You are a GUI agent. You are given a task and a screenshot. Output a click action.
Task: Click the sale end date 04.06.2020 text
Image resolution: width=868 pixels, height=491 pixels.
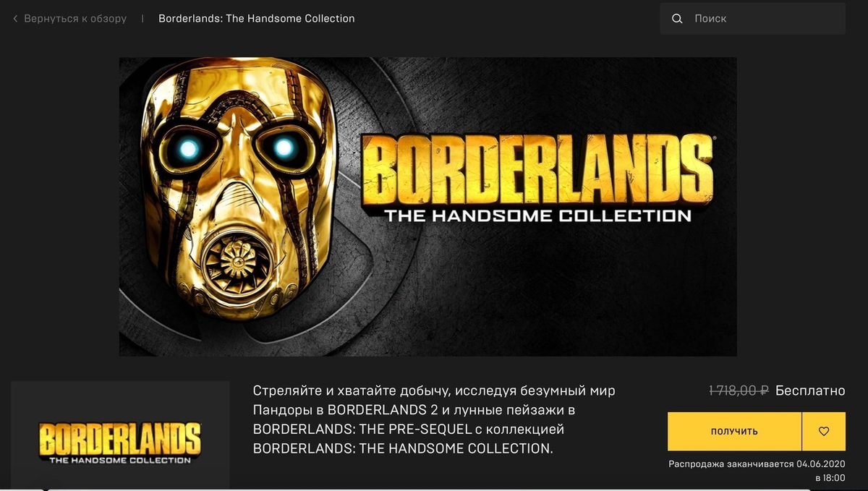pos(821,464)
